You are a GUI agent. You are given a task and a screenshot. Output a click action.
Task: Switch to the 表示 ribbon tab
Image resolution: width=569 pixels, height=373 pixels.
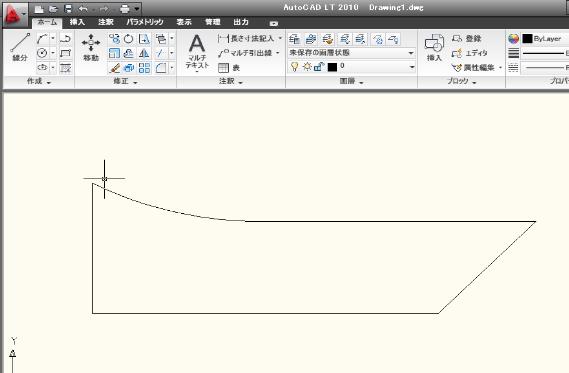point(184,22)
